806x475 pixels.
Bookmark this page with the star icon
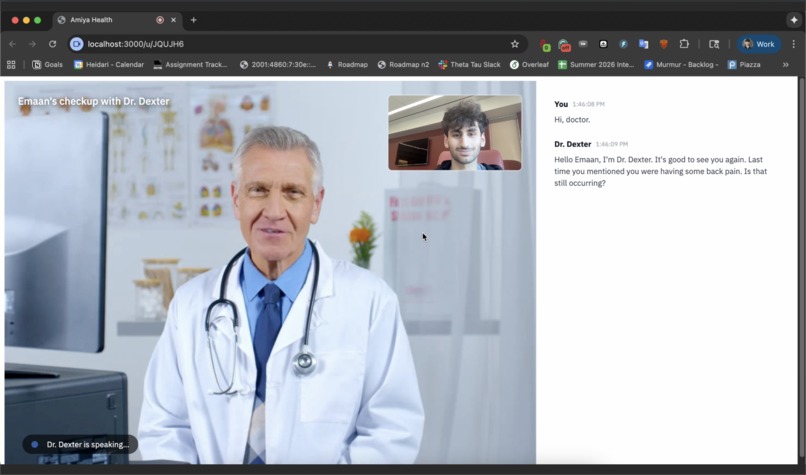[515, 44]
